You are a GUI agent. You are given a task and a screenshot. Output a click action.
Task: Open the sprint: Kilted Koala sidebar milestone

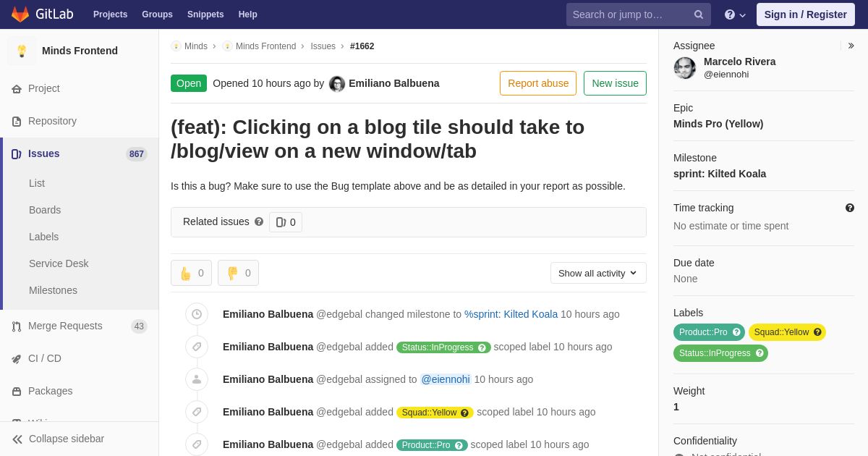click(x=720, y=174)
